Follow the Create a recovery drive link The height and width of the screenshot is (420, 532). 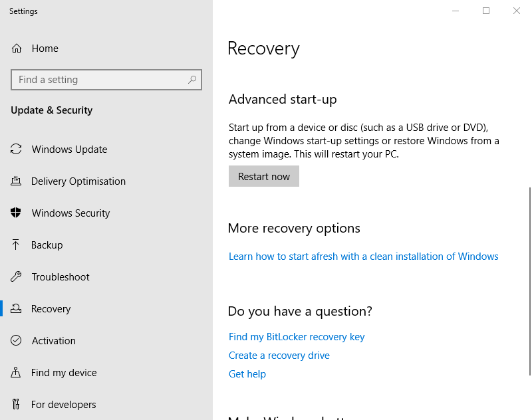(279, 356)
